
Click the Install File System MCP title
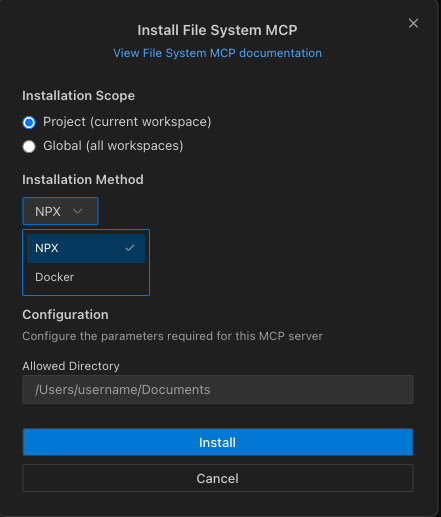click(x=217, y=30)
